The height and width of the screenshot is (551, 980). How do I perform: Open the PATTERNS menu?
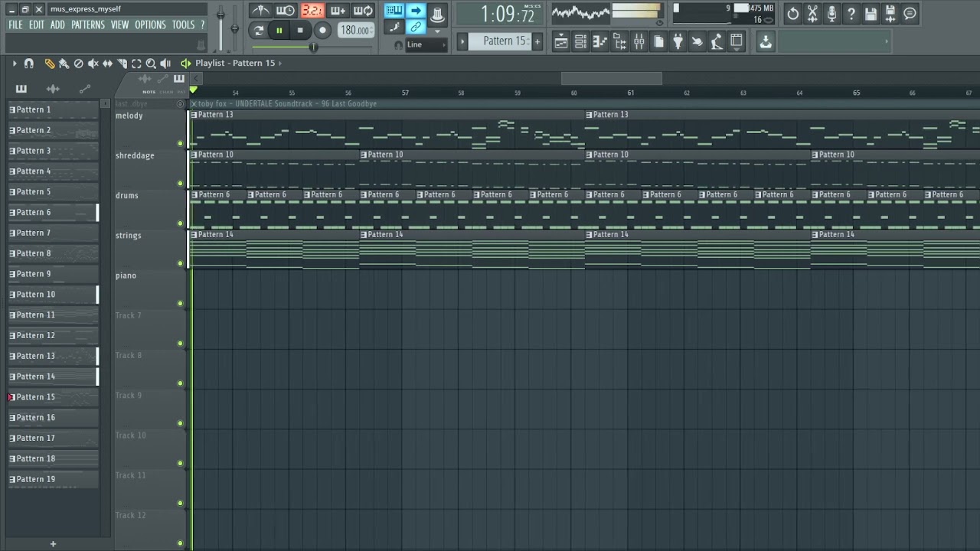pyautogui.click(x=88, y=24)
